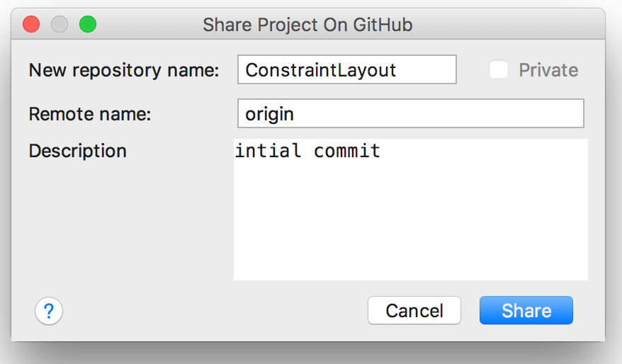The image size is (622, 364).
Task: Click the Cancel button
Action: (414, 310)
